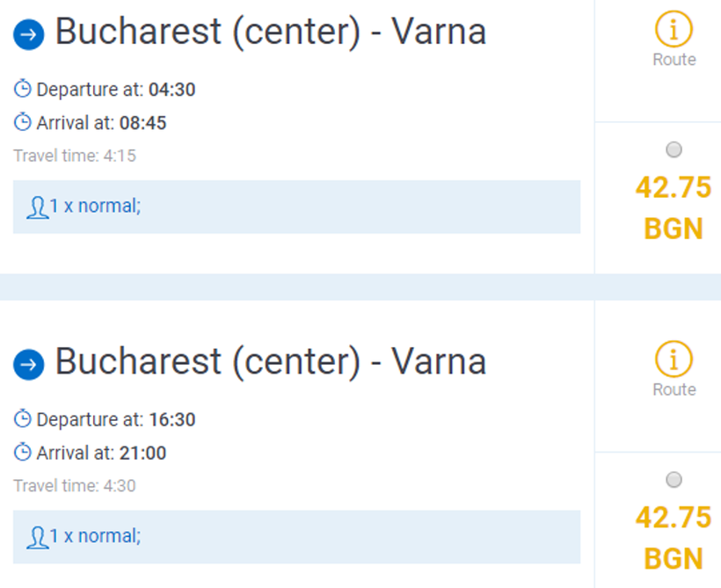The height and width of the screenshot is (588, 721).
Task: Click the clock icon beside Departure at 04:30
Action: click(x=23, y=90)
